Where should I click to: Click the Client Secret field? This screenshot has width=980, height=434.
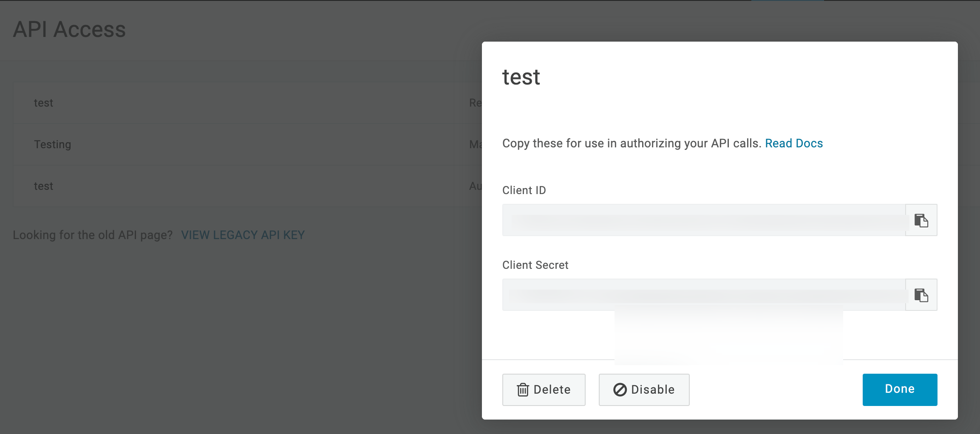pyautogui.click(x=704, y=295)
